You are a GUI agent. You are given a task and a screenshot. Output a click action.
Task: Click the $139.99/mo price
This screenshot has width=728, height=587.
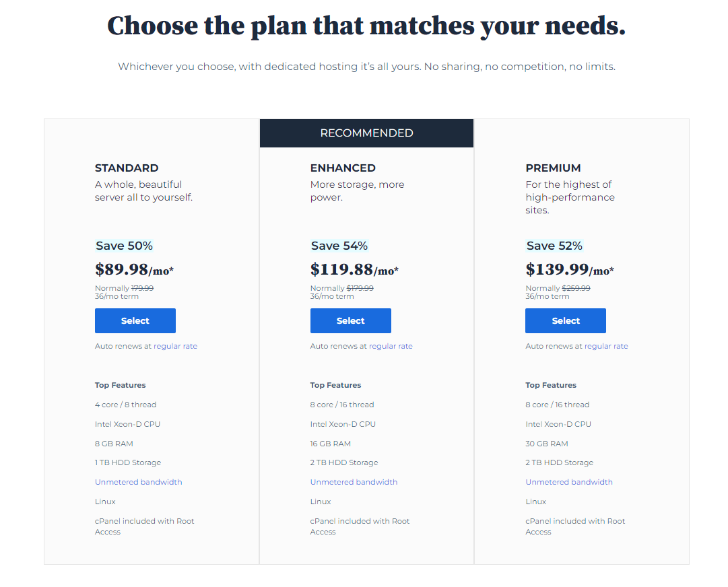click(x=570, y=269)
